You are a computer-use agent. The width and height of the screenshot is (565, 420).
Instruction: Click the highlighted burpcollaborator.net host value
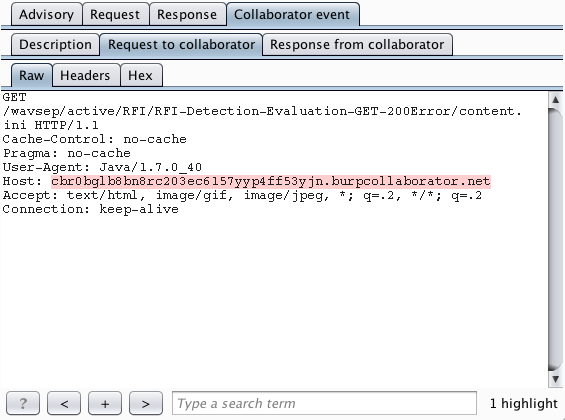[x=271, y=181]
